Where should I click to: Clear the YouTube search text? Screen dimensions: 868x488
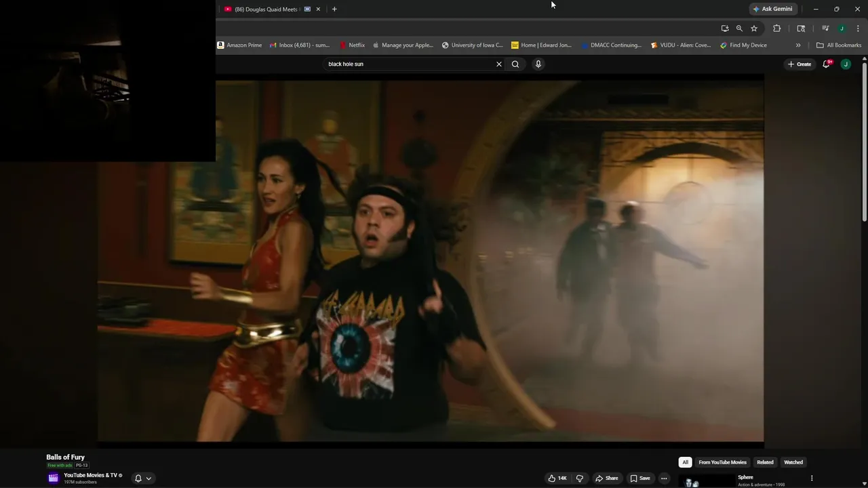[499, 64]
